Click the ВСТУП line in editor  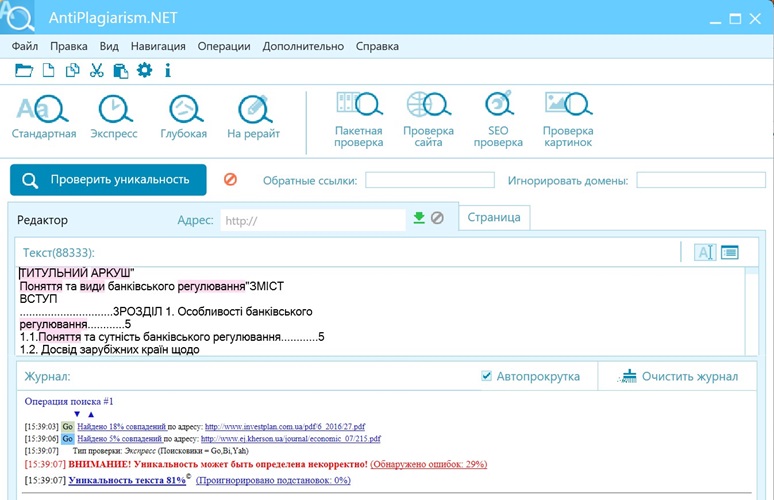point(39,299)
